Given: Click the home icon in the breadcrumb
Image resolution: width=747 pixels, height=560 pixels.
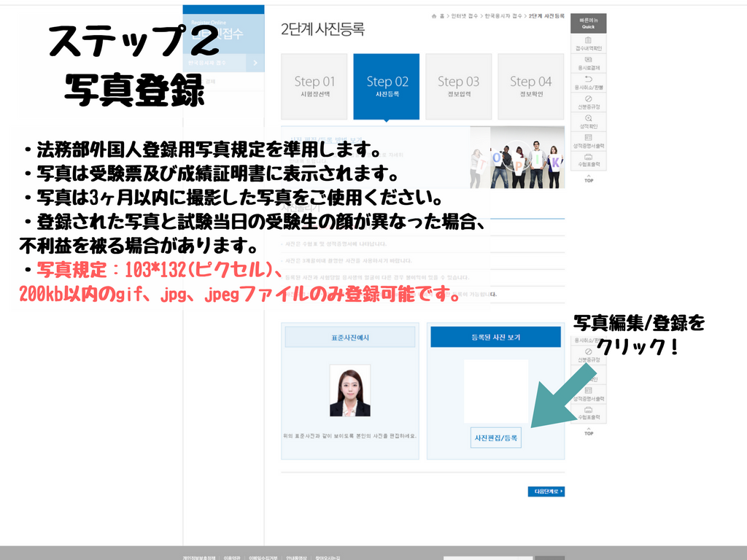Looking at the screenshot, I should point(434,16).
